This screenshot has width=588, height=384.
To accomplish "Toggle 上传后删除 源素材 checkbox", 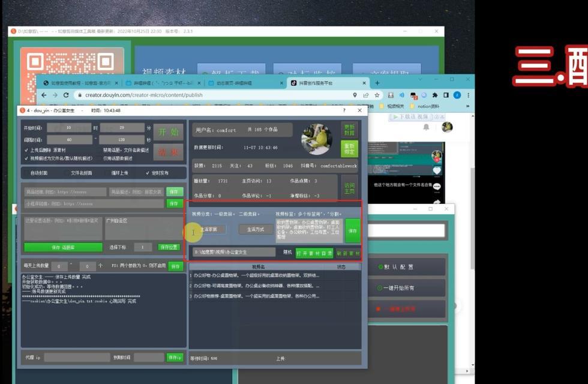I will [x=45, y=150].
